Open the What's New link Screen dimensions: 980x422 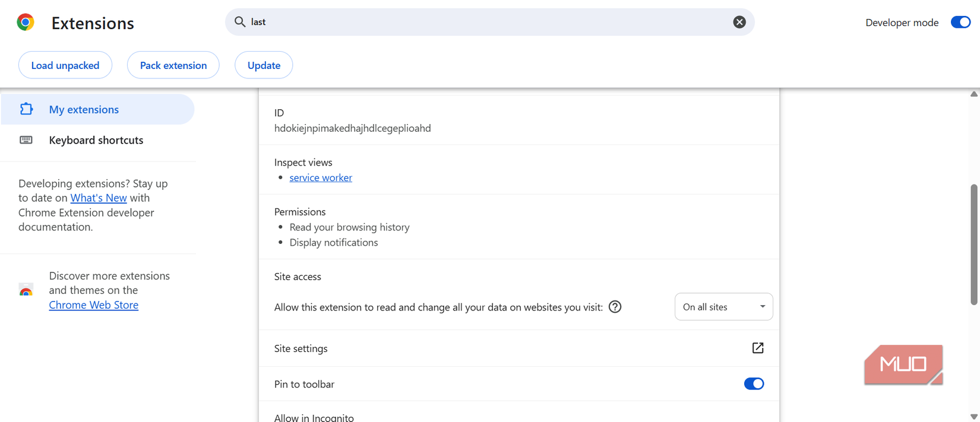click(x=99, y=198)
